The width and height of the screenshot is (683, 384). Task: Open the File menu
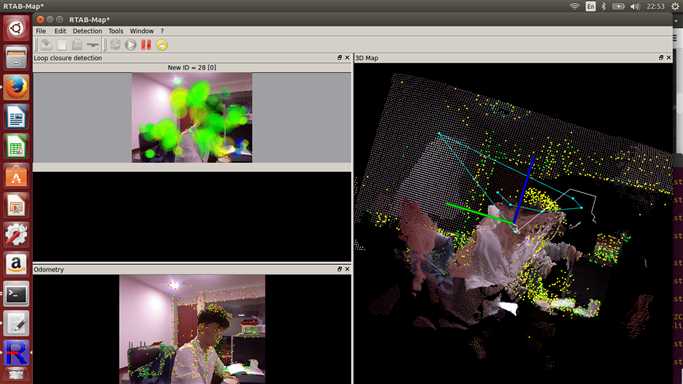41,31
